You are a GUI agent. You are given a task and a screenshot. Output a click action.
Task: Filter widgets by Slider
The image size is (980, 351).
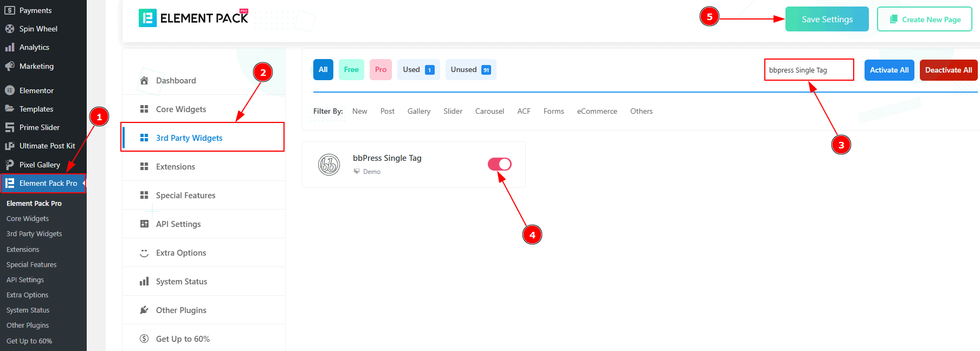[453, 111]
